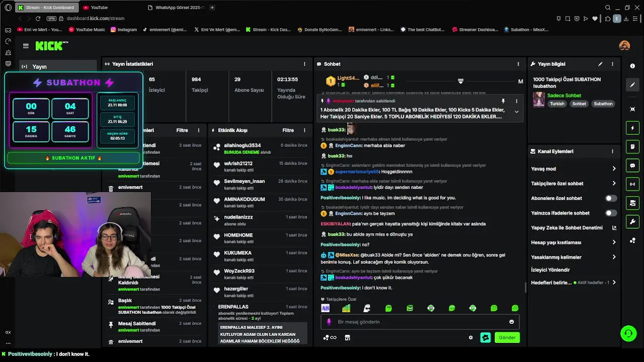Click the AS emote in the Takipçilere Özel row
Viewport: 644px width, 362px height.
[326, 308]
